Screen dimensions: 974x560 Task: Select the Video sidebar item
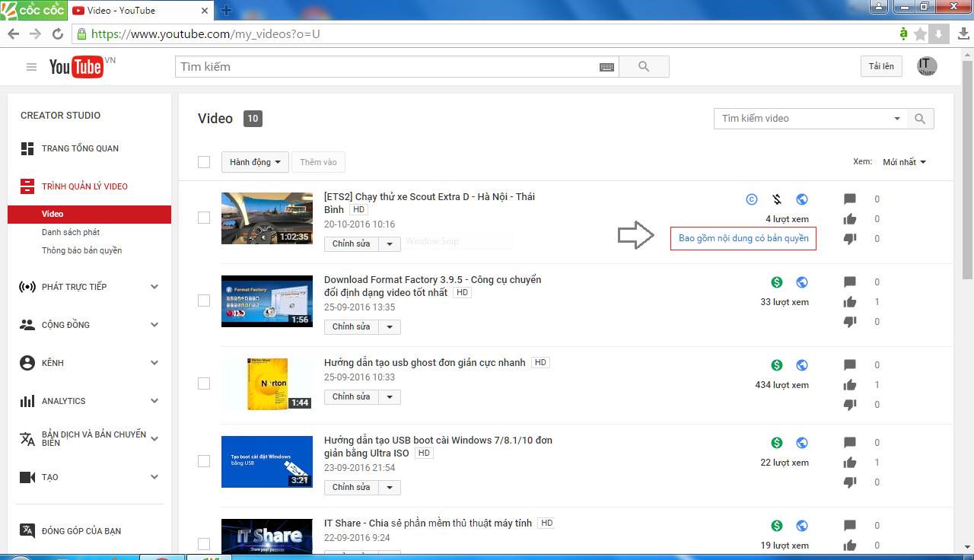tap(89, 215)
